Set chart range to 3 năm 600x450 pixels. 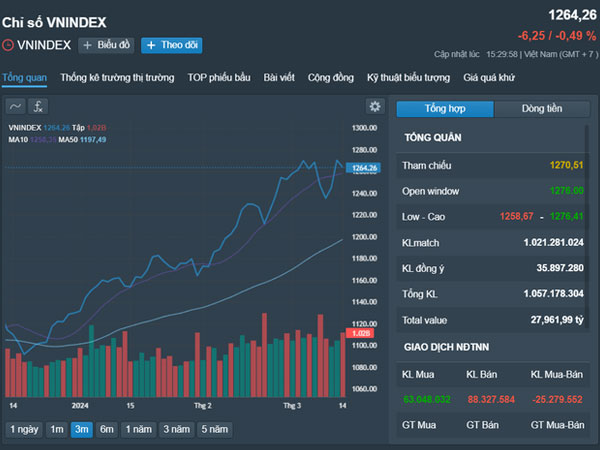(176, 429)
